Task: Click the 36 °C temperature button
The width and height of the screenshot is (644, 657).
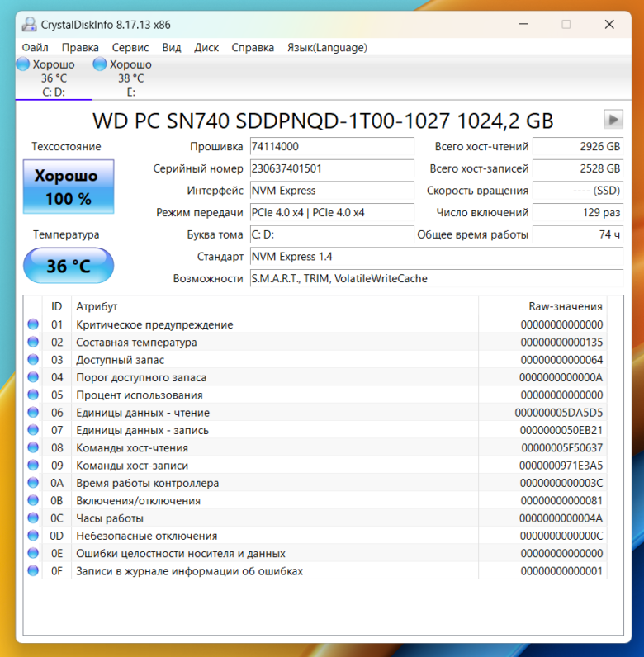Action: pos(69,266)
